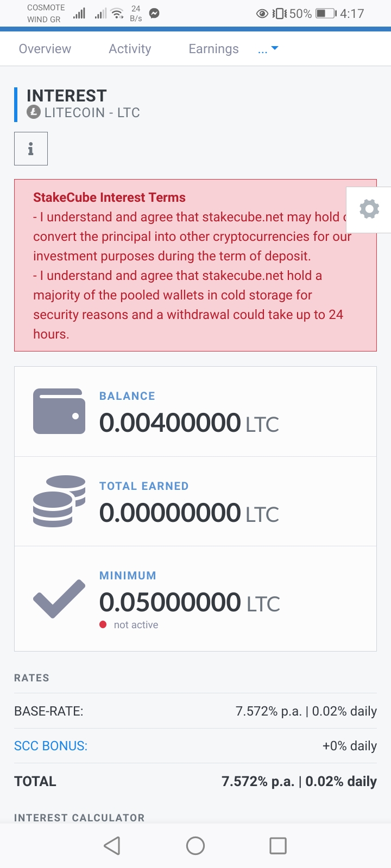Tap the Litecoin logo icon

pyautogui.click(x=34, y=112)
